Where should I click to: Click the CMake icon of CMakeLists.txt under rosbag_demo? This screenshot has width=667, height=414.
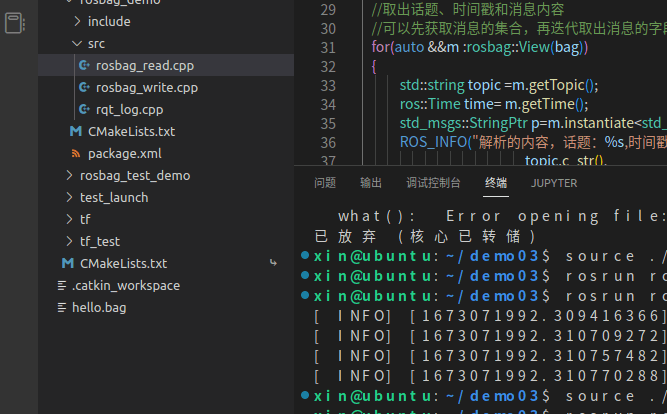[x=76, y=131]
